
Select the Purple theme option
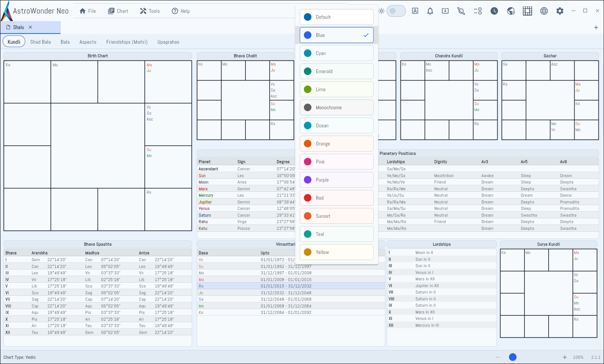337,180
